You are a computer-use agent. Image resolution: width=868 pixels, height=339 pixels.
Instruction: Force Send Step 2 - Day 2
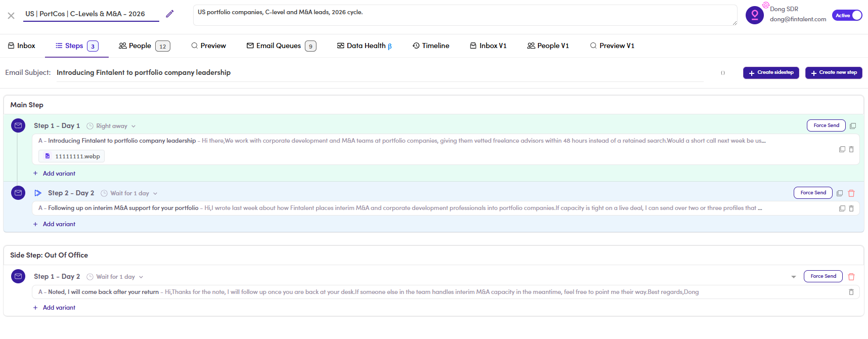(x=813, y=193)
